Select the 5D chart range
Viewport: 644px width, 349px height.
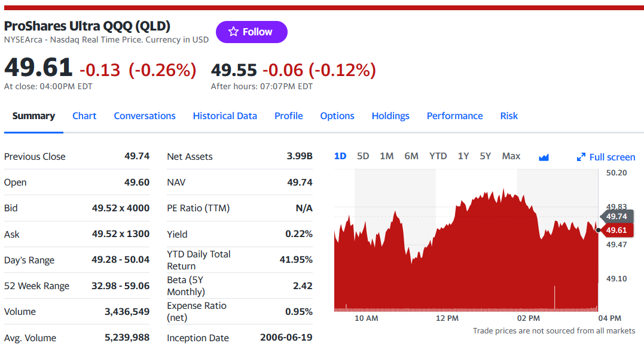(x=362, y=156)
